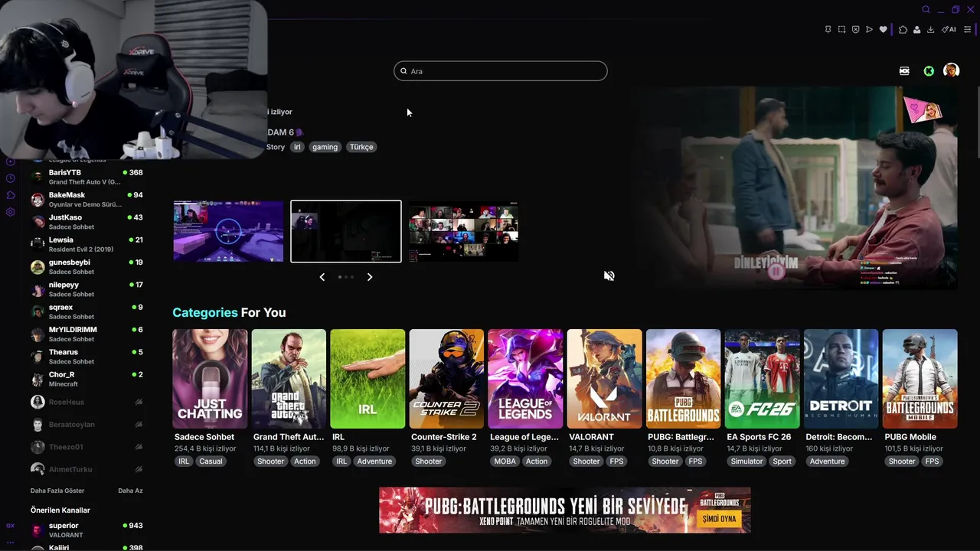
Task: Open the easy setup sliders icon
Action: point(967,29)
